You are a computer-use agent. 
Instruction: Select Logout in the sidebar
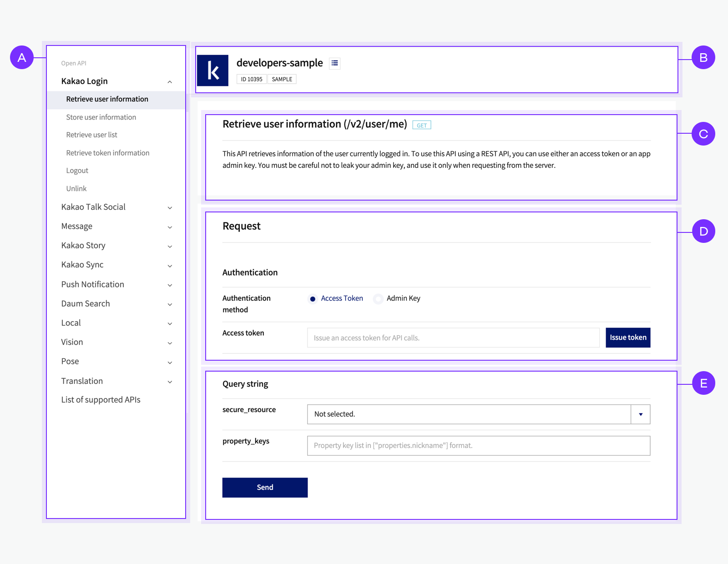(77, 171)
